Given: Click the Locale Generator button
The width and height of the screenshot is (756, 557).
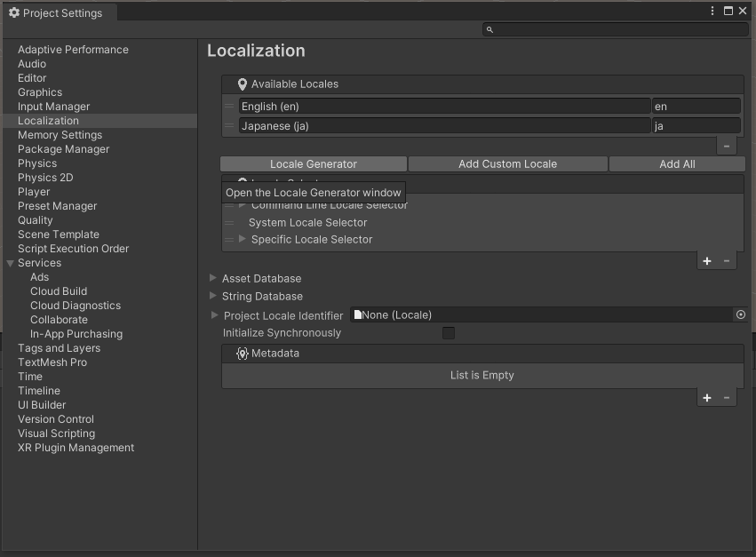Looking at the screenshot, I should coord(314,164).
